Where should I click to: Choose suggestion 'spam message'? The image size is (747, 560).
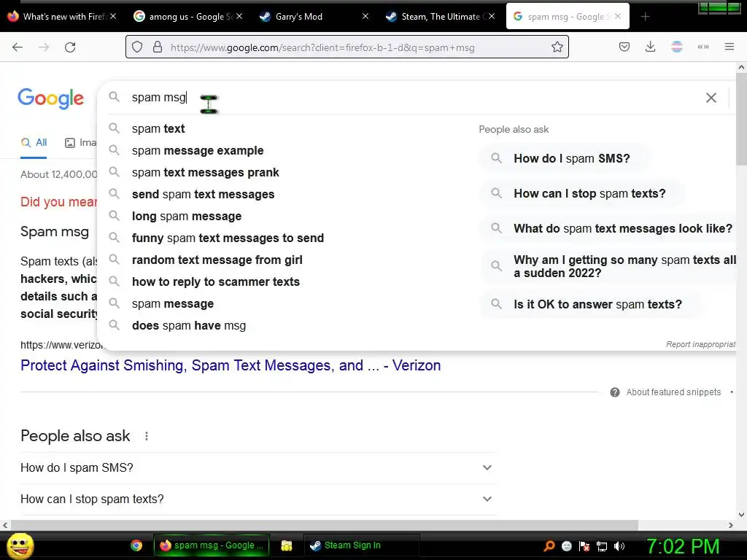click(x=286, y=304)
